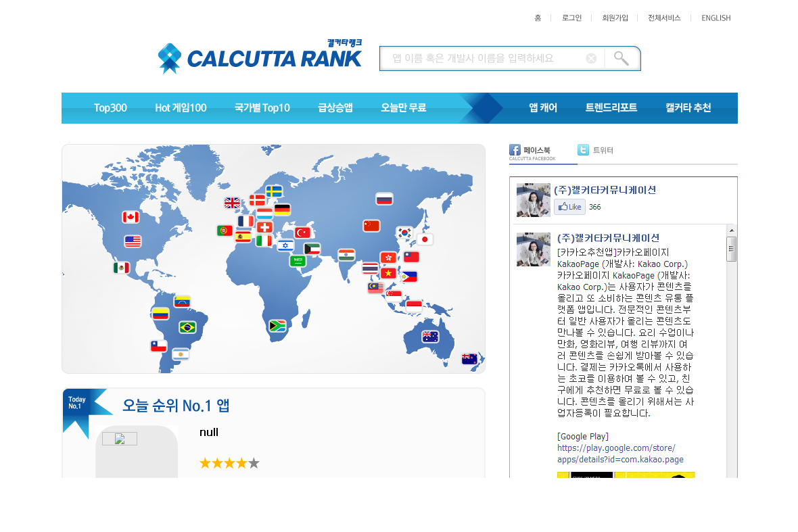The width and height of the screenshot is (798, 532).
Task: Pick the Russia flag marker
Action: [384, 199]
